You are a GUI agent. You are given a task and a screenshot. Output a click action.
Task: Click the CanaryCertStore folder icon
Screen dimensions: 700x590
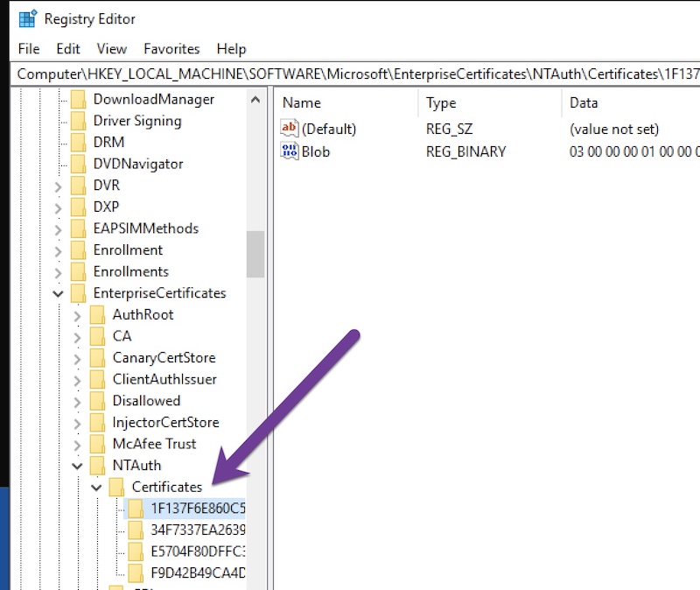[x=99, y=357]
